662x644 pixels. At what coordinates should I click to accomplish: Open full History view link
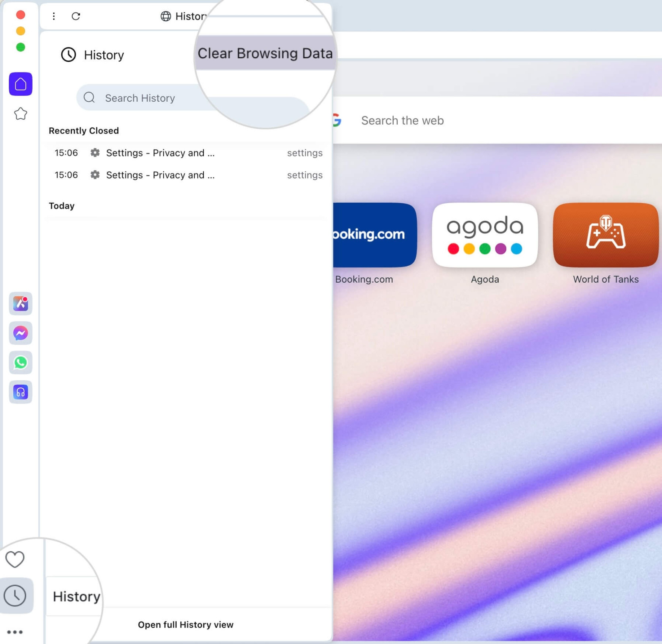pyautogui.click(x=185, y=625)
